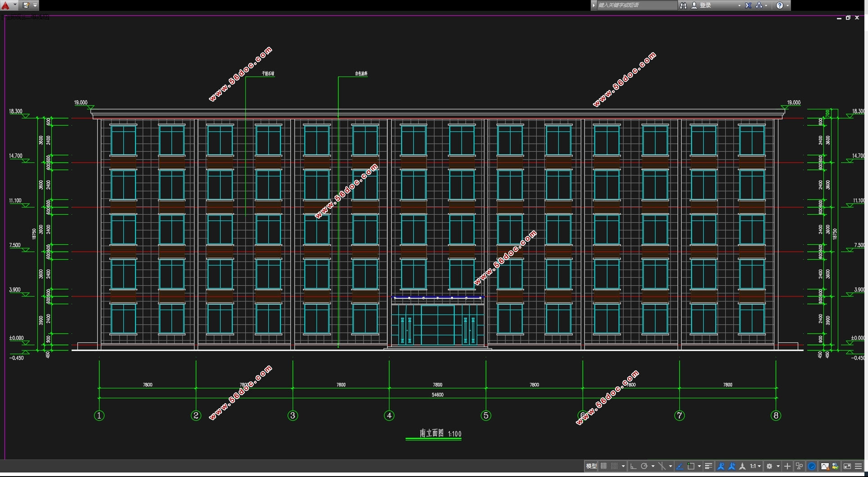Click the clean screen fullscreen icon
Screen dimensions: 868x477
click(847, 466)
